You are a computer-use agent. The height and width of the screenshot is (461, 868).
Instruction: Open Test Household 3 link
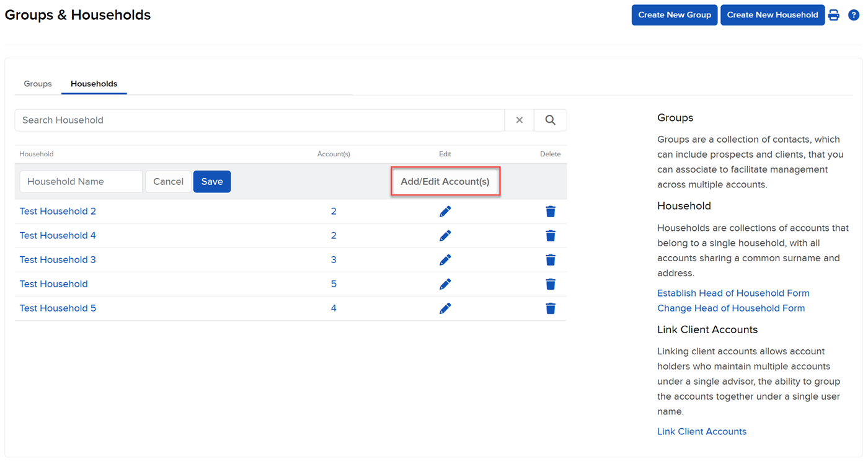click(x=58, y=260)
